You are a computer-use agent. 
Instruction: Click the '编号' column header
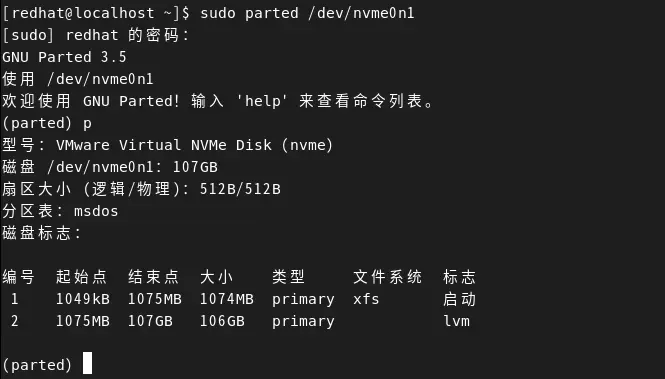(x=18, y=277)
